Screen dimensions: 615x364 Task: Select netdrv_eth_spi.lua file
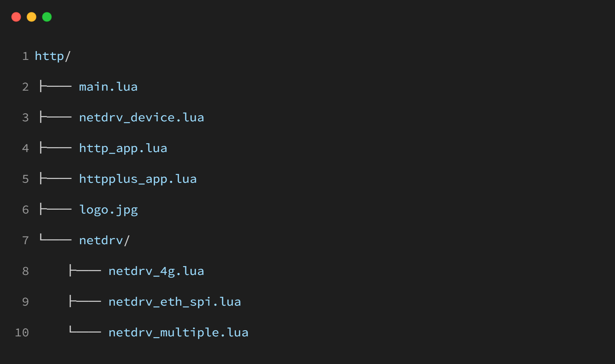tap(175, 302)
